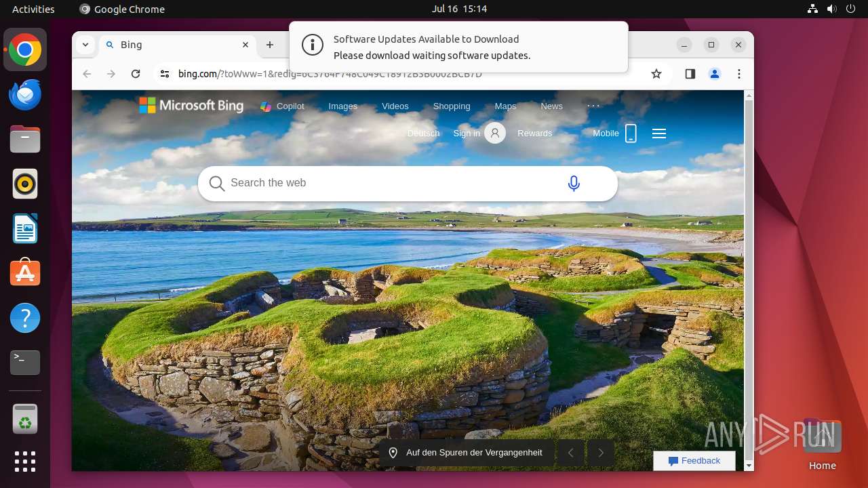The height and width of the screenshot is (488, 868).
Task: Launch LibreOffice Writer from dock
Action: [x=25, y=228]
